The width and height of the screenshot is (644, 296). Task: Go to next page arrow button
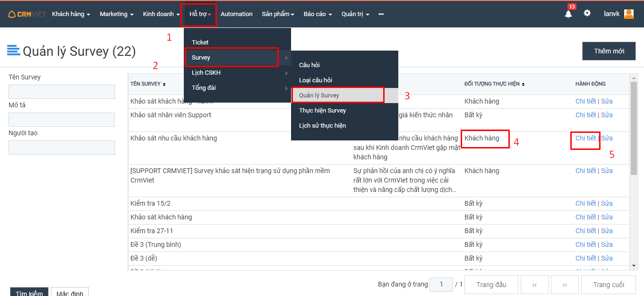coord(565,285)
